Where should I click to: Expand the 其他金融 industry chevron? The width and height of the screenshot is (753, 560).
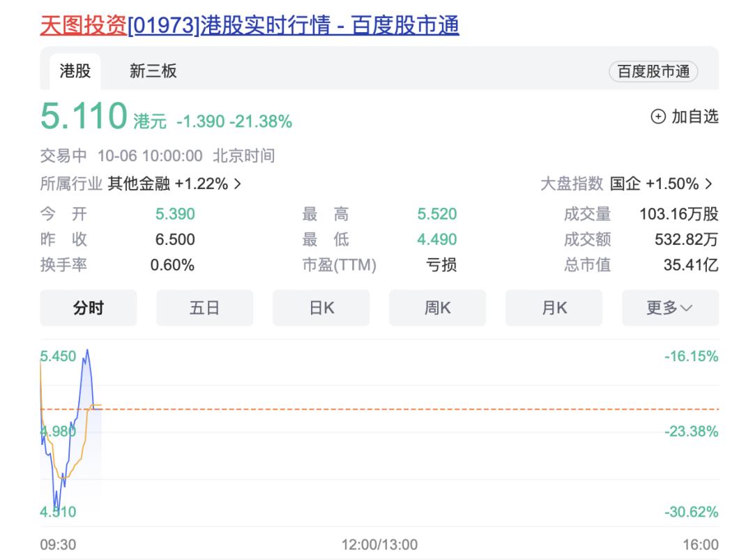coord(238,184)
